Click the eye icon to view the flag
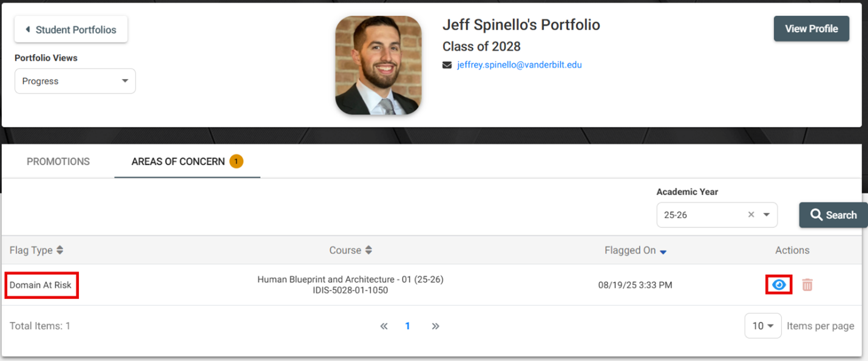Viewport: 868px width, 361px height. 779,284
